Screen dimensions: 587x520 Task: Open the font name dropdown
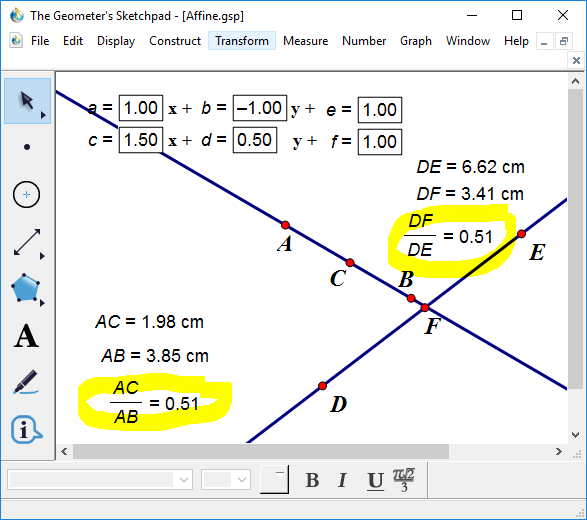tap(100, 480)
